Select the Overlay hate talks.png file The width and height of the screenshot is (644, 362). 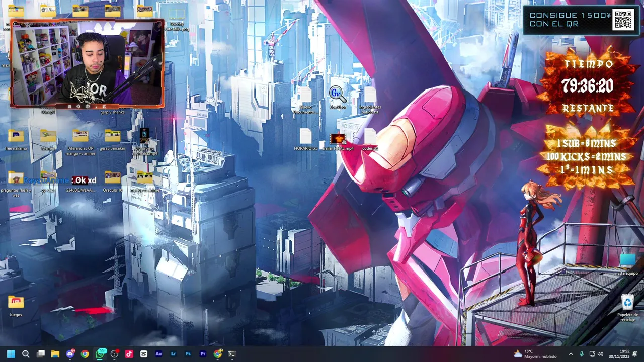coord(177,20)
